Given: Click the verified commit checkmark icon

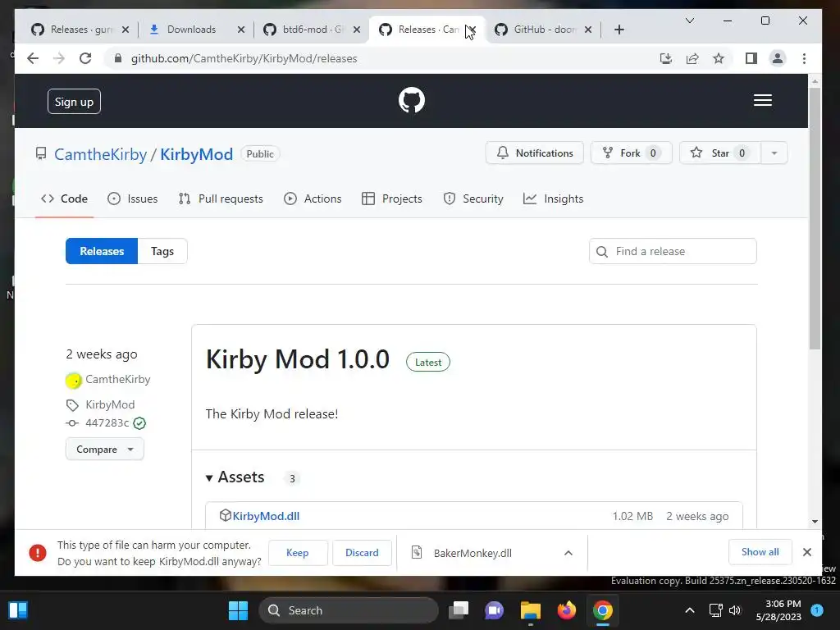Looking at the screenshot, I should point(139,423).
